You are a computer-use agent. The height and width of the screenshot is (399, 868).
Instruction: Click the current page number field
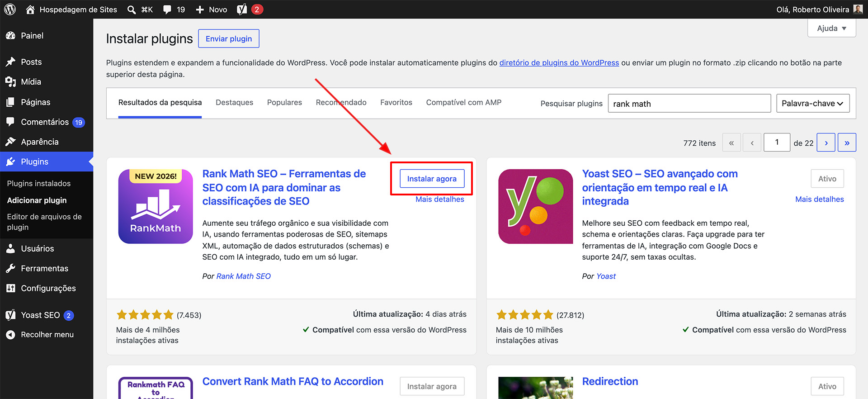click(x=777, y=142)
